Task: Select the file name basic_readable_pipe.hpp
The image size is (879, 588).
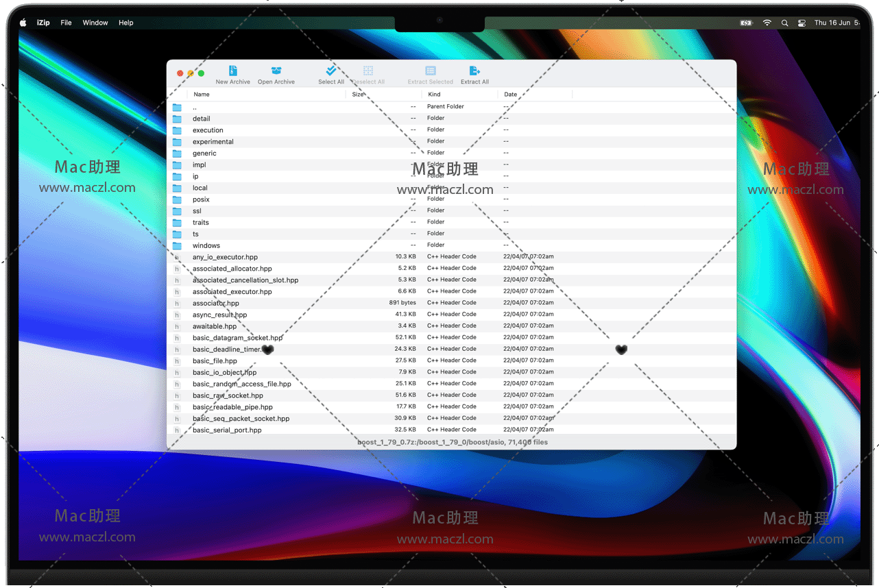Action: point(232,407)
